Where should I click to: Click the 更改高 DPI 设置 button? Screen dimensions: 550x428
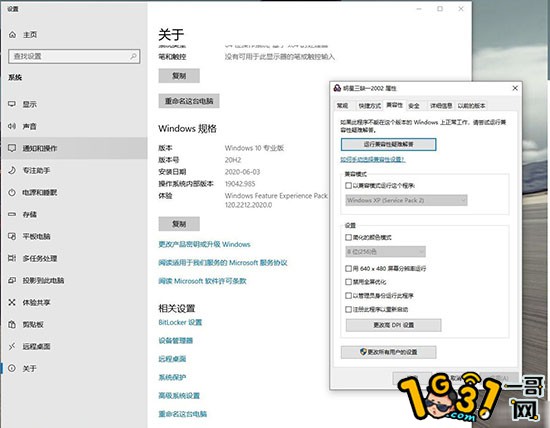(394, 325)
